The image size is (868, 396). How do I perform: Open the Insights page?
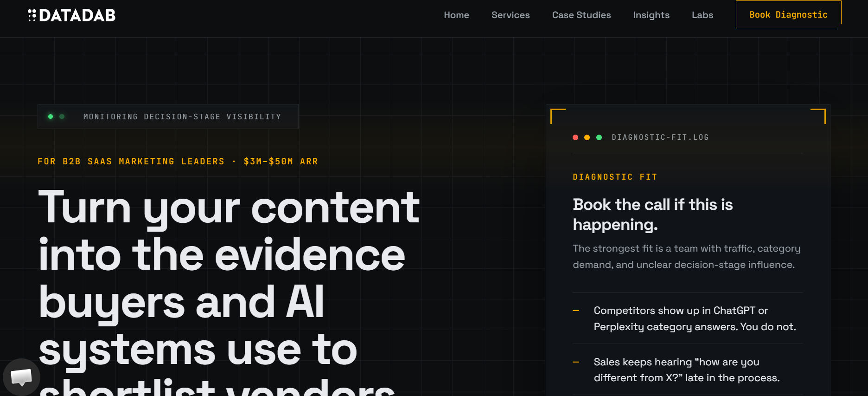[x=651, y=15]
